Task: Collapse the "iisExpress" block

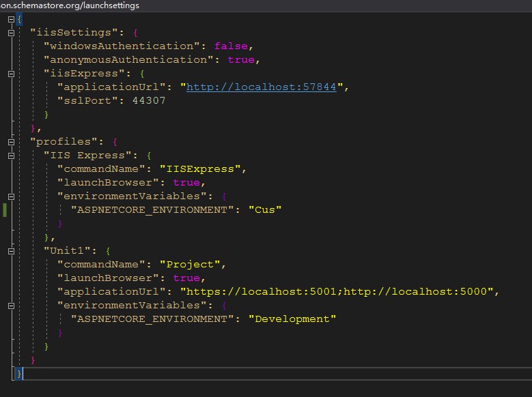Action: pos(11,74)
